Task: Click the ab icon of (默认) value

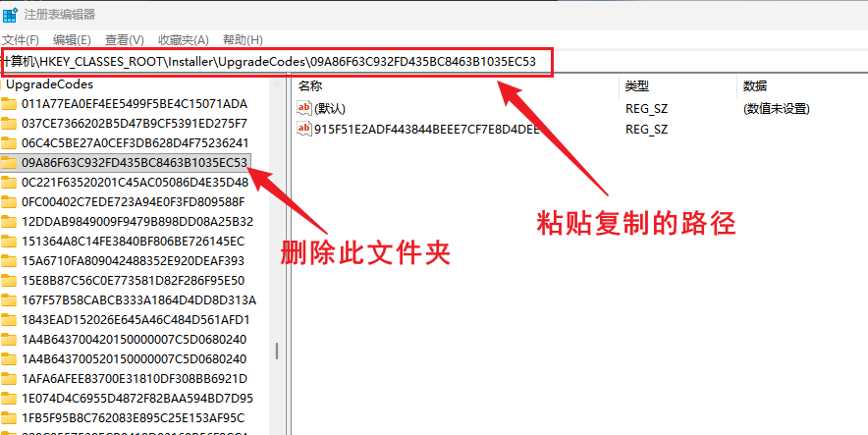Action: tap(304, 108)
